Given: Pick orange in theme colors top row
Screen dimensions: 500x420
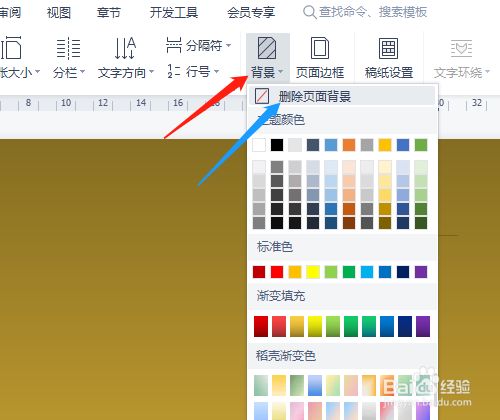Looking at the screenshot, I should (349, 145).
